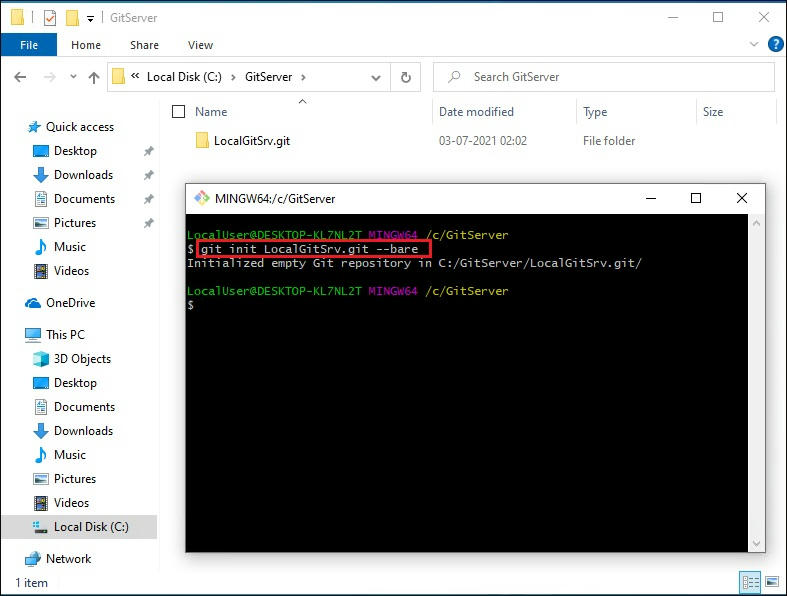Open address bar history dropdown
787x596 pixels.
click(375, 78)
